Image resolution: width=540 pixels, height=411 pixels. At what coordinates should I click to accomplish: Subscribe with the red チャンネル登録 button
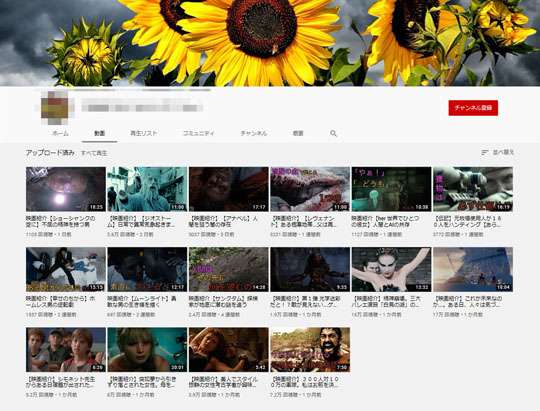pyautogui.click(x=473, y=108)
